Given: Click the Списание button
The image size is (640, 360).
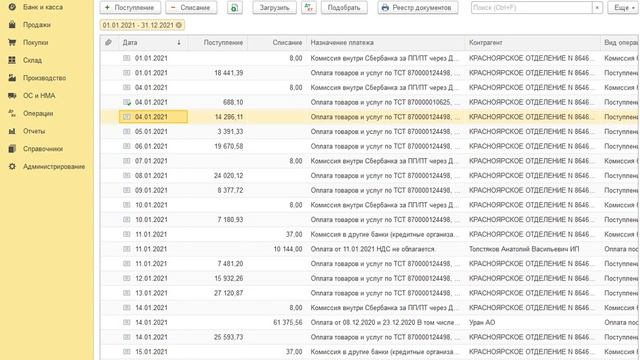Looking at the screenshot, I should click(x=191, y=8).
